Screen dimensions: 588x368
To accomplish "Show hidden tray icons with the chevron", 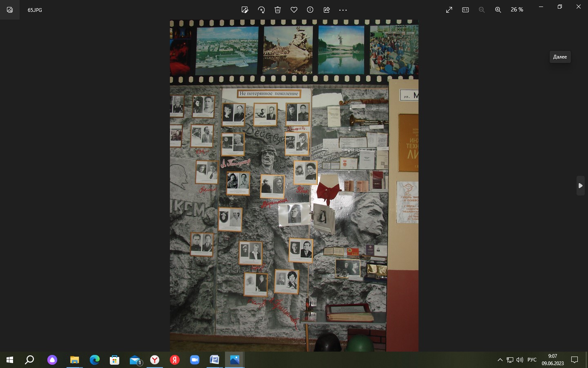I will (500, 360).
